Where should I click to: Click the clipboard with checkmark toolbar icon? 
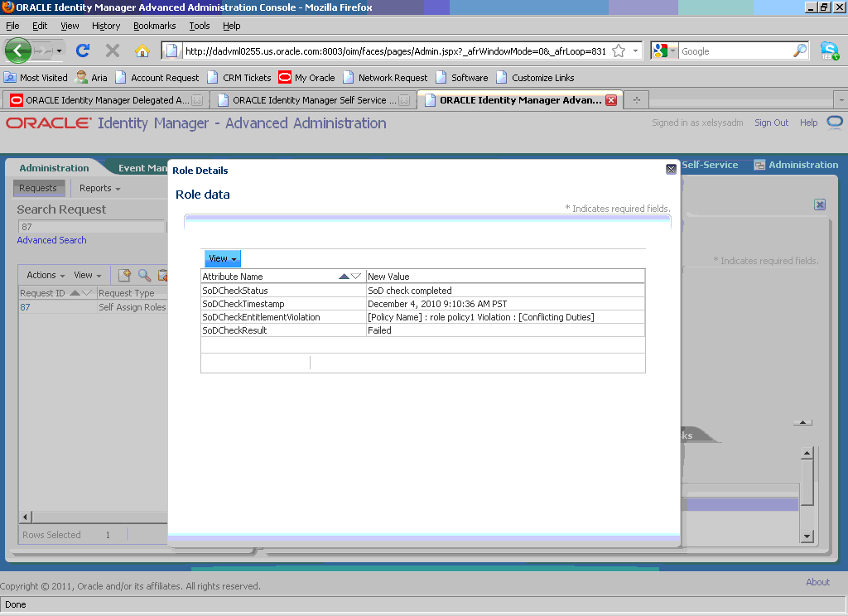coord(162,275)
